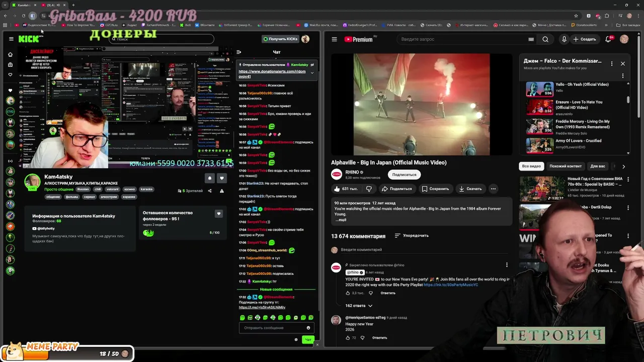Screen dimensions: 644x362
Task: Click Сохранить under video
Action: (x=436, y=189)
